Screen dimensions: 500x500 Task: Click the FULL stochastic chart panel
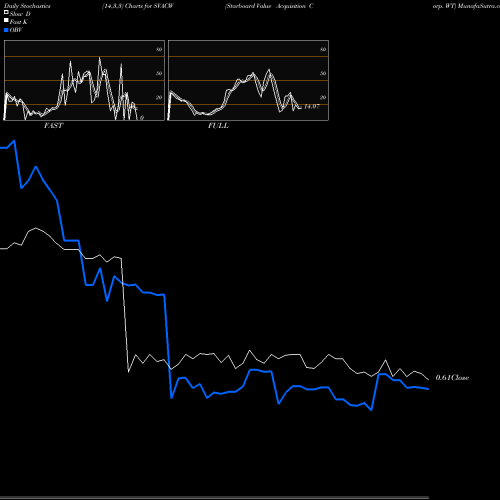248,80
